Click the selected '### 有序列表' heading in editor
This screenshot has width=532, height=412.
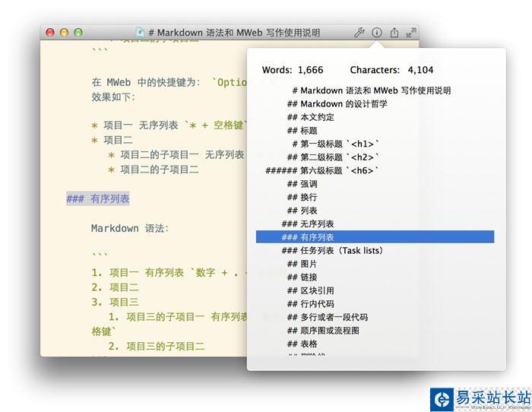pos(98,198)
